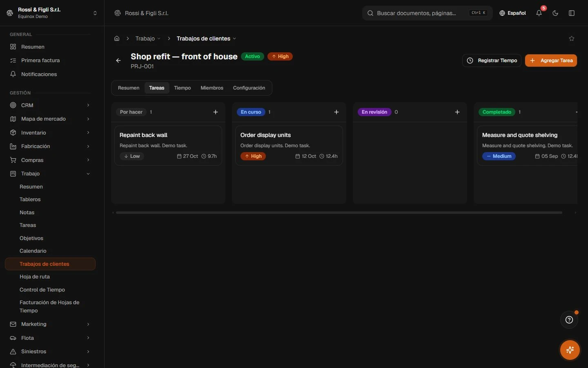The width and height of the screenshot is (588, 368).
Task: Open the orange AI assistant sparkle button
Action: tap(570, 350)
